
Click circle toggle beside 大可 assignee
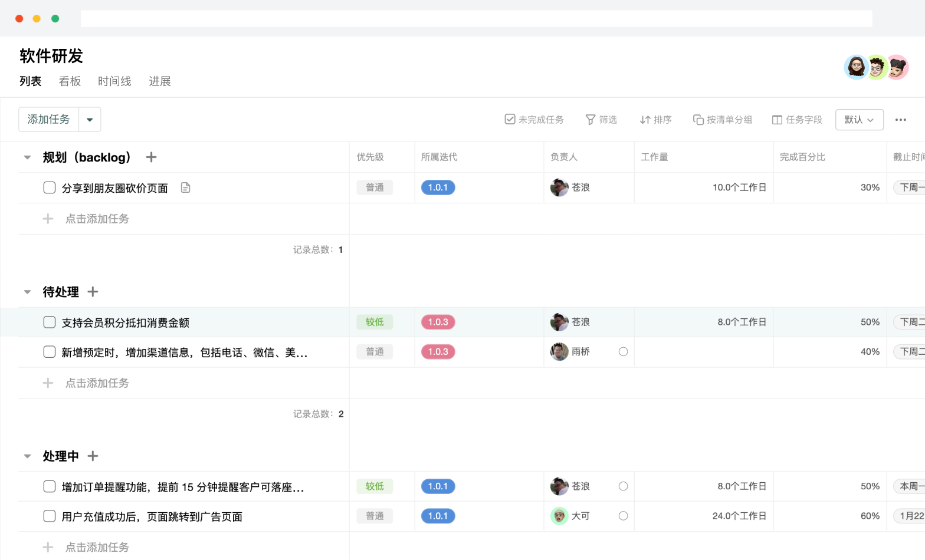(623, 516)
